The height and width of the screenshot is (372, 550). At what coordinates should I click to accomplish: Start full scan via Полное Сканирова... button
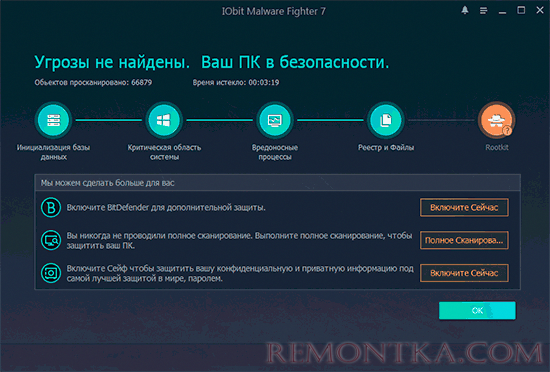point(464,240)
